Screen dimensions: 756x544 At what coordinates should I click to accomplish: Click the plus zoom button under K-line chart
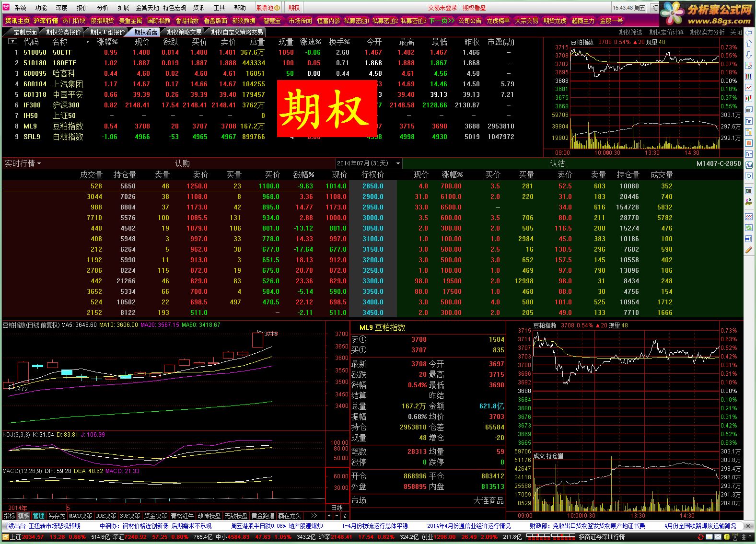tap(329, 516)
